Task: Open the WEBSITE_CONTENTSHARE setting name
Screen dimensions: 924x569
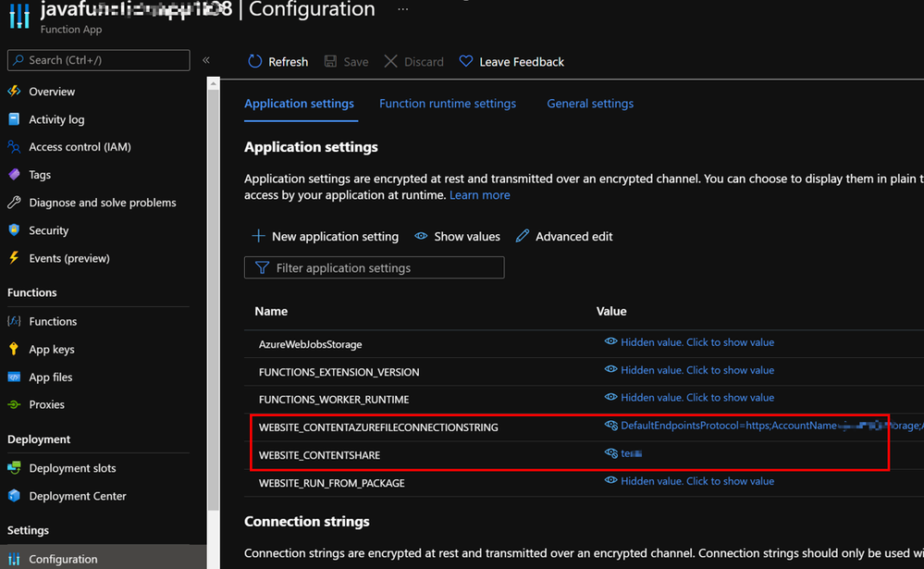Action: 319,455
